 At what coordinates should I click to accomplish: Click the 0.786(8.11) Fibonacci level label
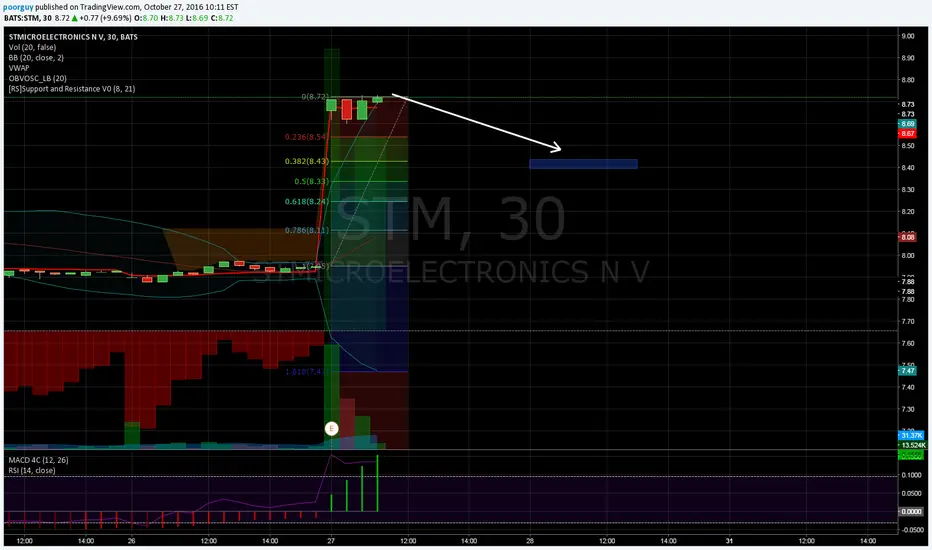pos(306,230)
